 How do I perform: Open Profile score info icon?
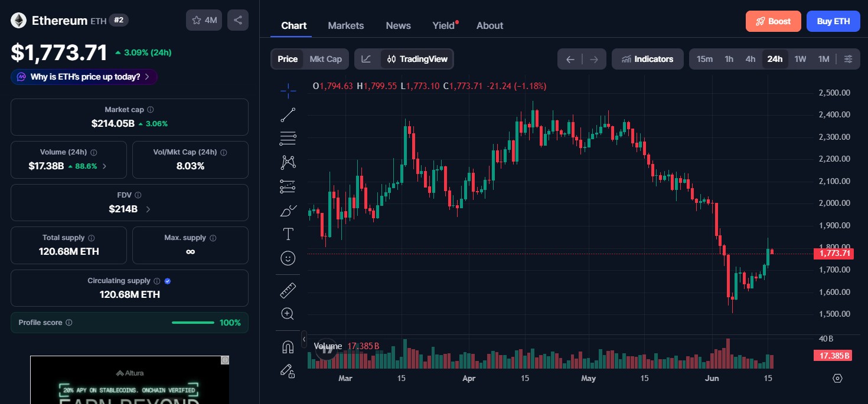pyautogui.click(x=69, y=323)
